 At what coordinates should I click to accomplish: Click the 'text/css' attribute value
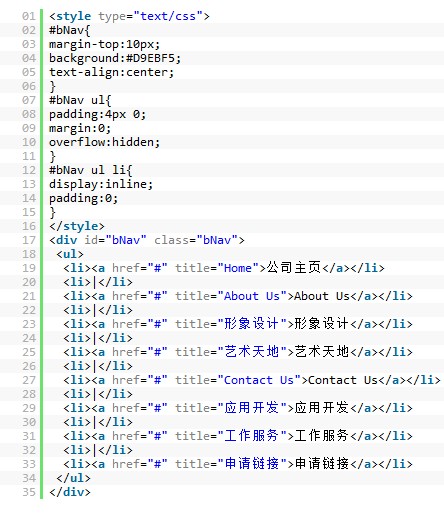(x=168, y=16)
